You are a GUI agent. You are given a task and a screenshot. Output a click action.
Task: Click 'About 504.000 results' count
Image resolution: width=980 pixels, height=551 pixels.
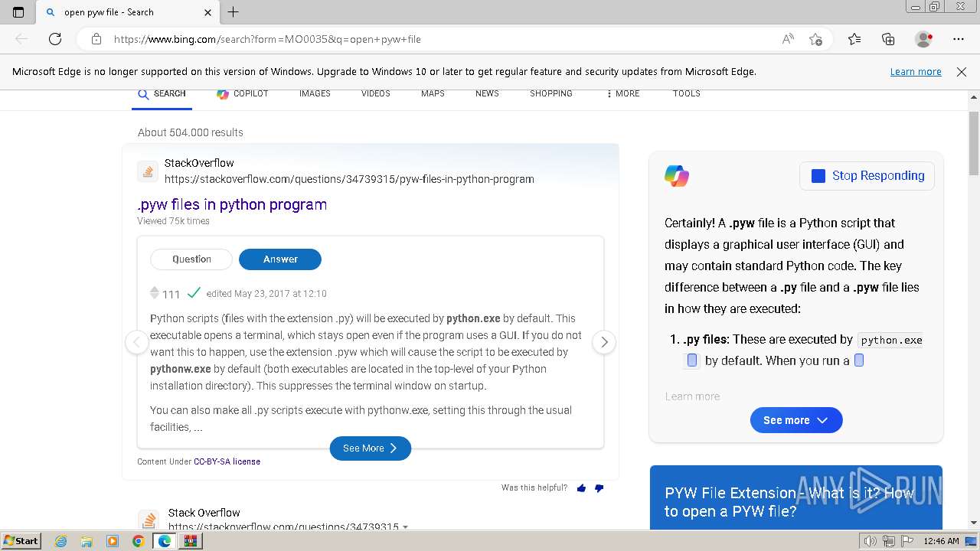coord(191,132)
